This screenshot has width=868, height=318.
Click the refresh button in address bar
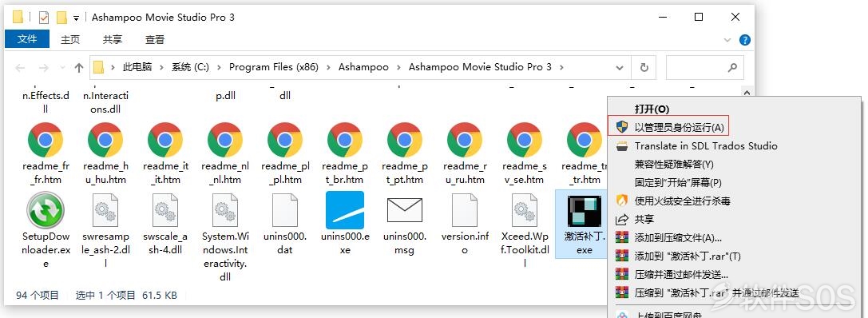click(x=644, y=67)
